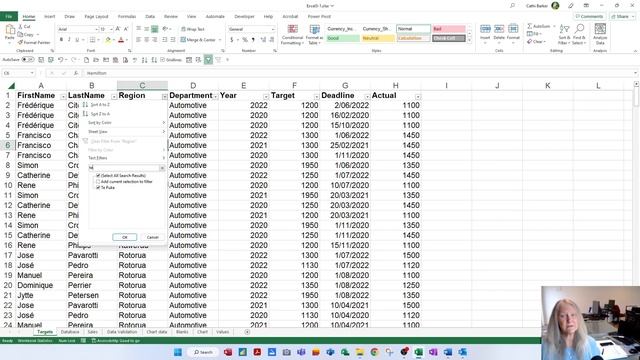Click the new sheet plus button

coord(247,332)
